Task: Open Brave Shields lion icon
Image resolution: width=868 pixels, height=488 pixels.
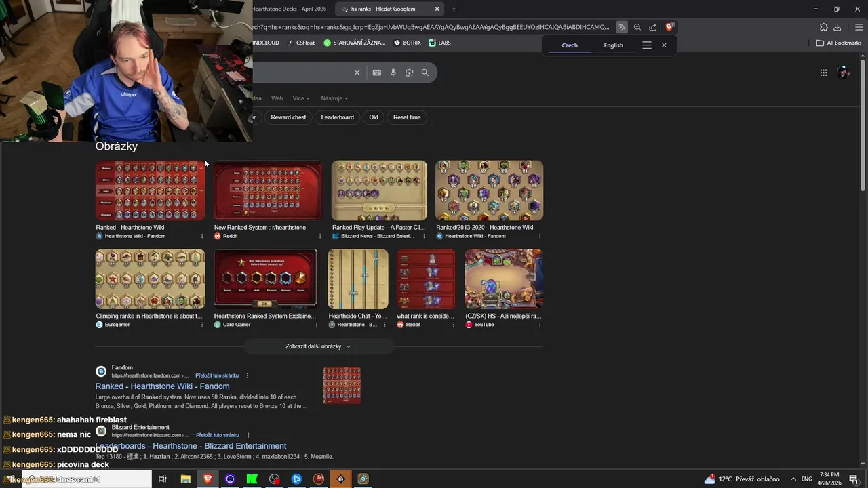Action: click(669, 27)
